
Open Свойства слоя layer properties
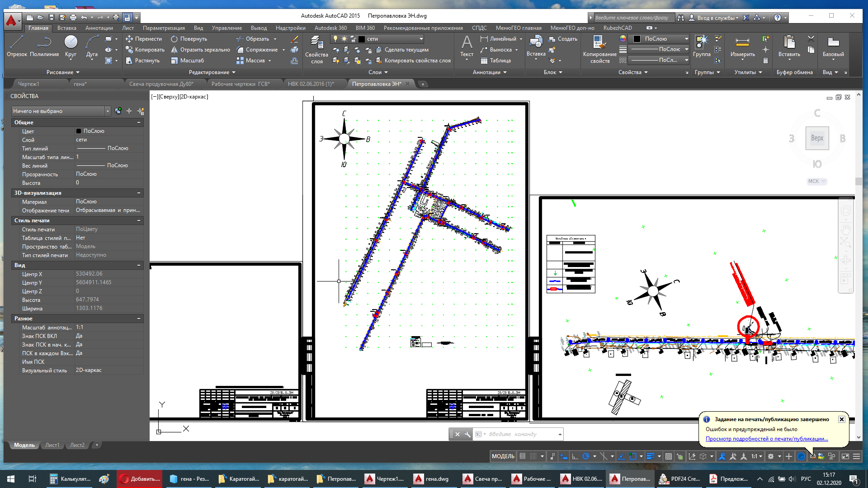click(316, 50)
